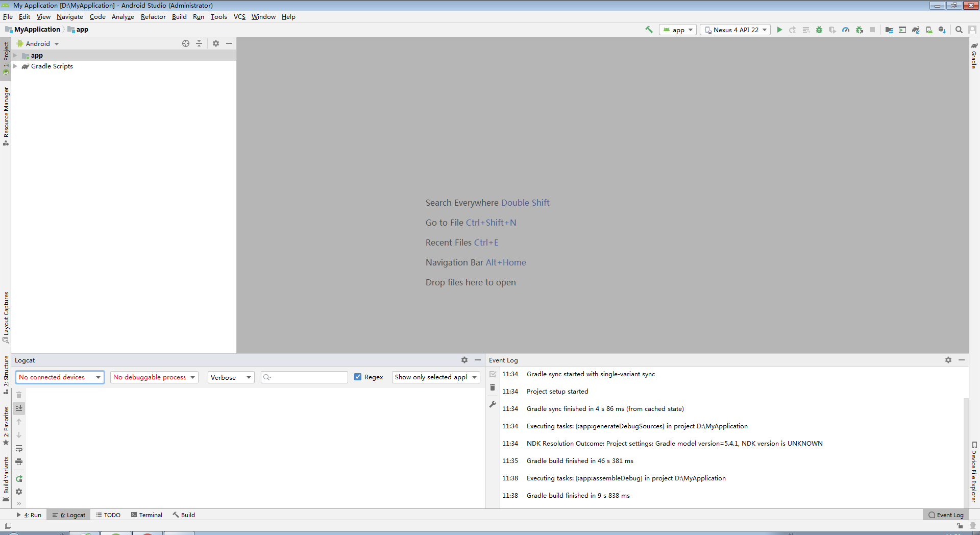Open Gradle side panel tab
This screenshot has width=980, height=535.
click(x=974, y=56)
